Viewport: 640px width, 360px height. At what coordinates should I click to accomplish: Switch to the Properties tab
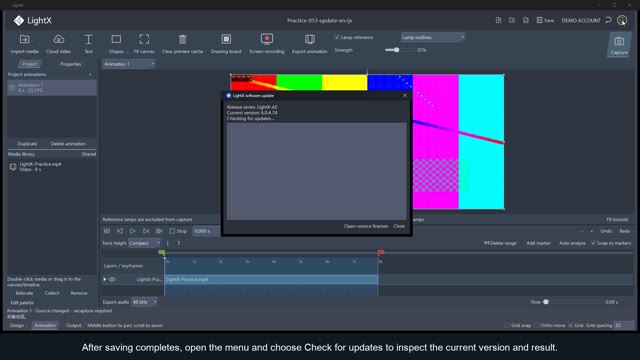tap(70, 64)
